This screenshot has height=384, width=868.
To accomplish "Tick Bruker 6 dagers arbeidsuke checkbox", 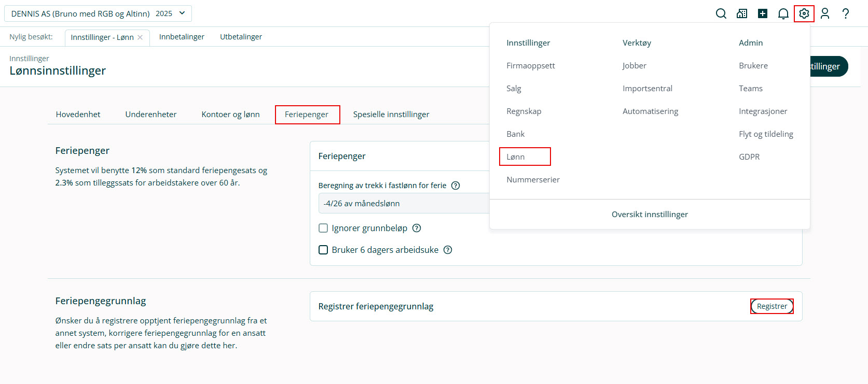I will pyautogui.click(x=323, y=250).
